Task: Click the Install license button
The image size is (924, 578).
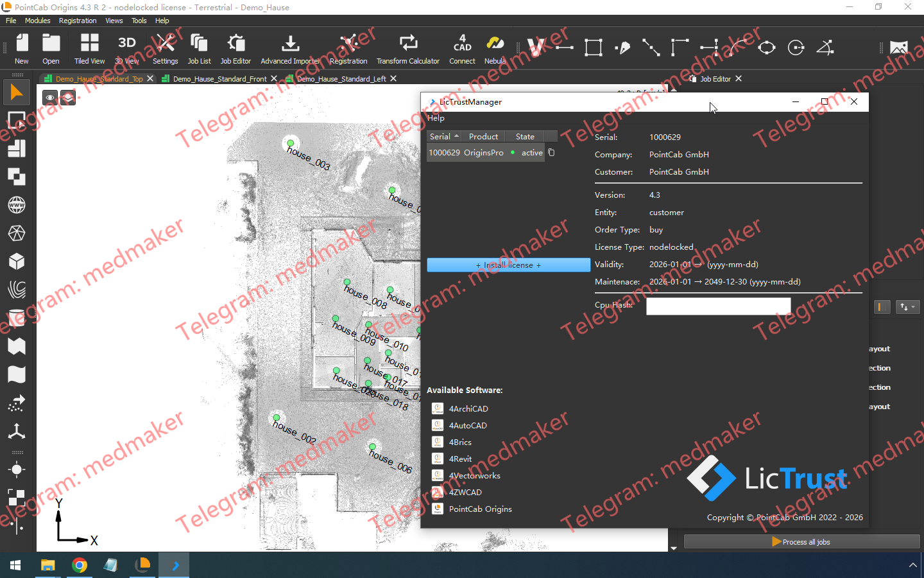Action: (x=508, y=265)
